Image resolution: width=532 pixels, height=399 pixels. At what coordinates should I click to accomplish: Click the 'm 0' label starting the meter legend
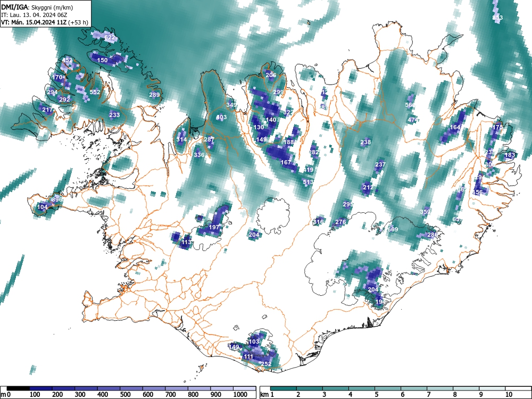5,394
